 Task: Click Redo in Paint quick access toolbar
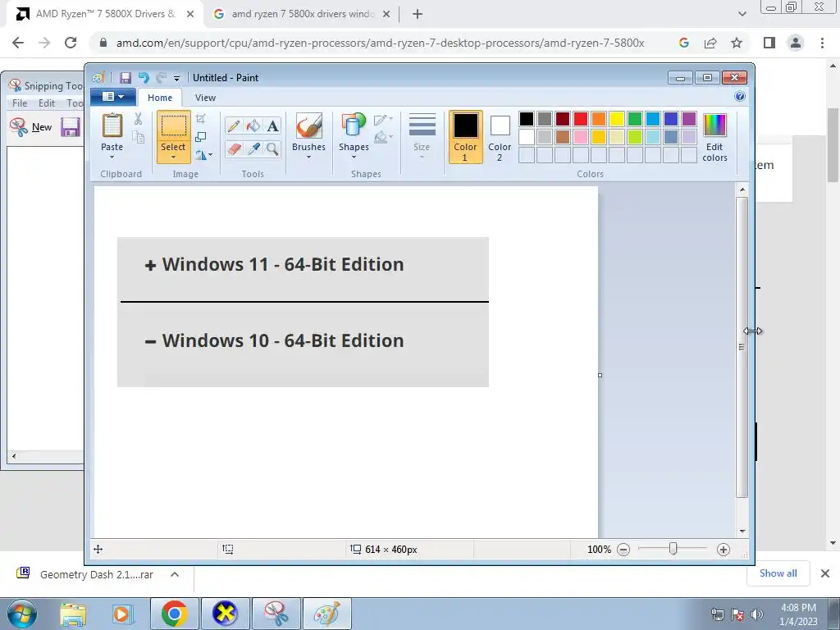pyautogui.click(x=161, y=78)
